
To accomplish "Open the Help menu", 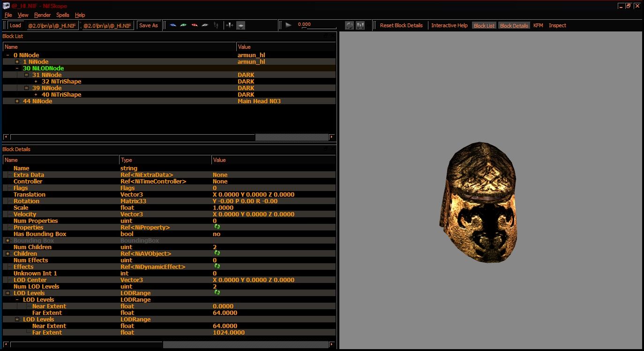I will pyautogui.click(x=80, y=15).
